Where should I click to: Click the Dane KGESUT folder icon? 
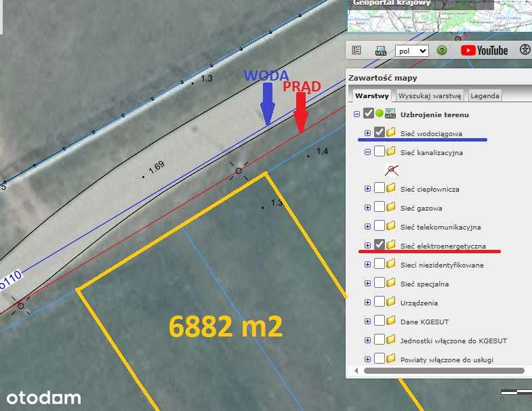(390, 321)
